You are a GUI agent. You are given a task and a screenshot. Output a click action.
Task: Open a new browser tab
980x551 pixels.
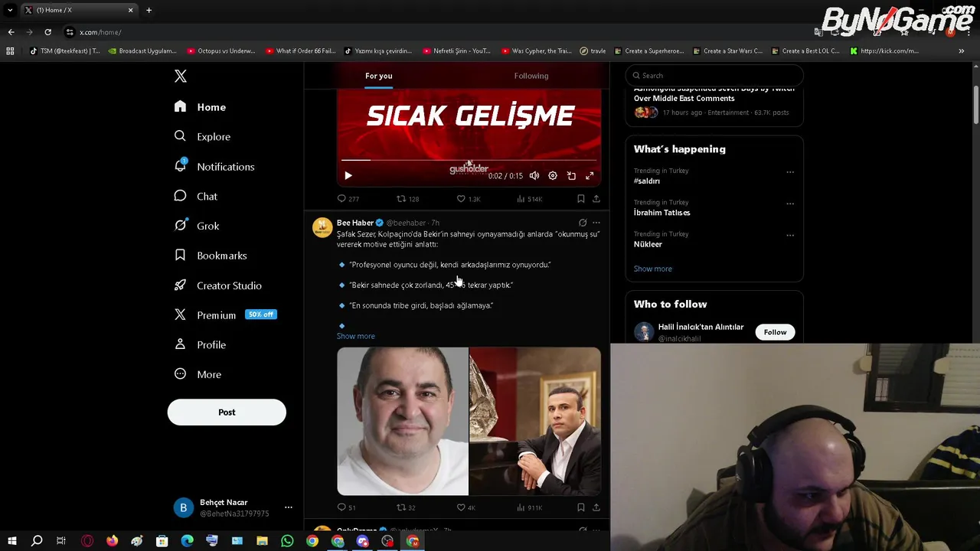pyautogui.click(x=149, y=10)
